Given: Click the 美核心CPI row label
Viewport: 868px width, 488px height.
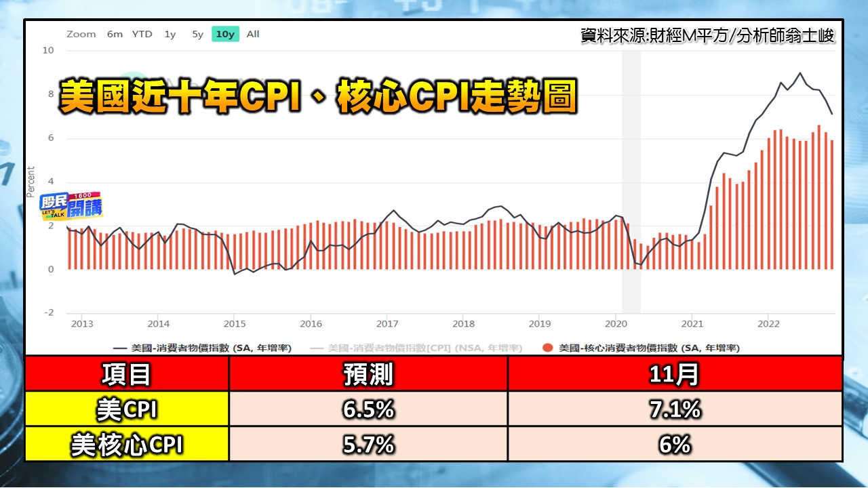Looking at the screenshot, I should click(x=127, y=444).
